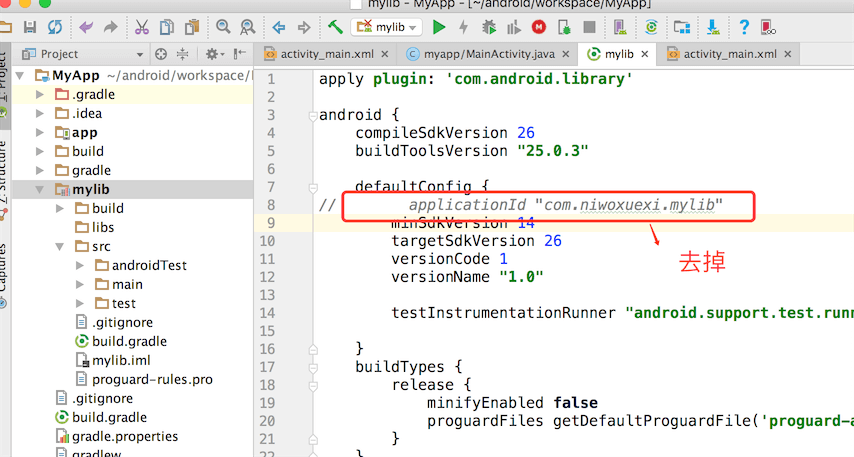Viewport: 854px width, 457px height.
Task: Expand the main folder arrow
Action: coord(80,284)
